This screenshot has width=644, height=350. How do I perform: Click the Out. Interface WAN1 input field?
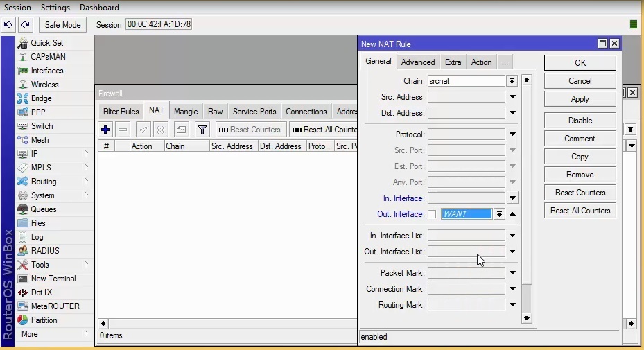point(467,214)
